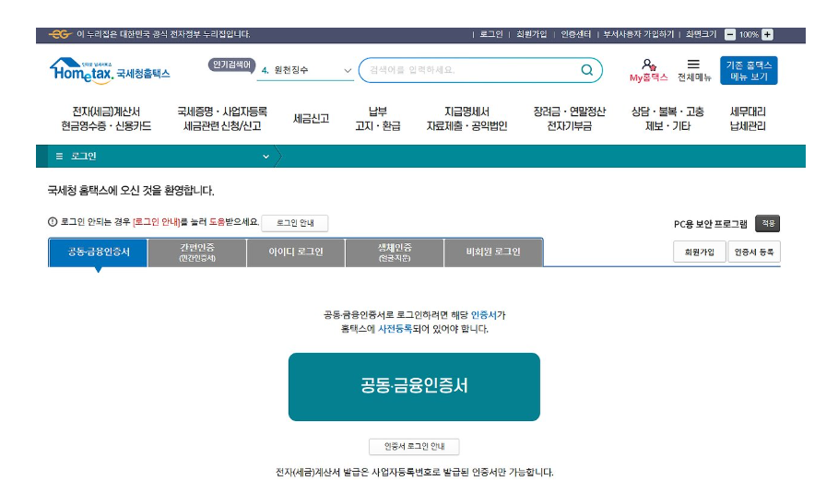Click the blue 인증서 link
The height and width of the screenshot is (504, 838).
click(484, 315)
